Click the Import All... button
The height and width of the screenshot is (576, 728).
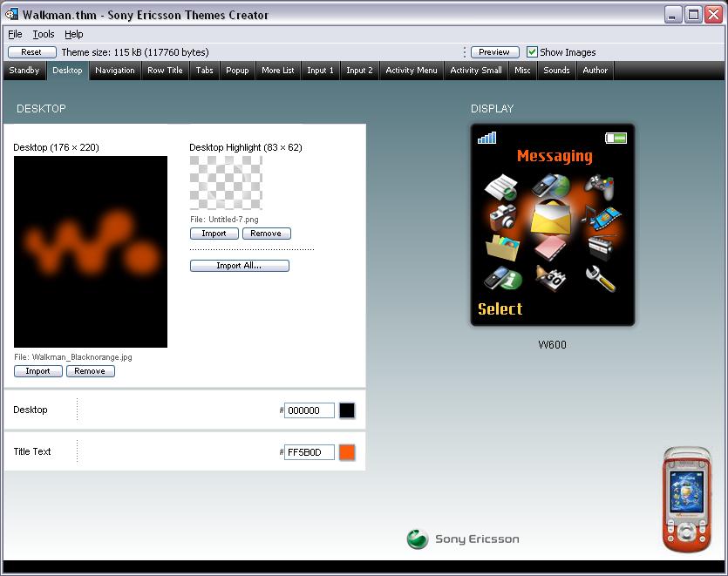point(239,266)
